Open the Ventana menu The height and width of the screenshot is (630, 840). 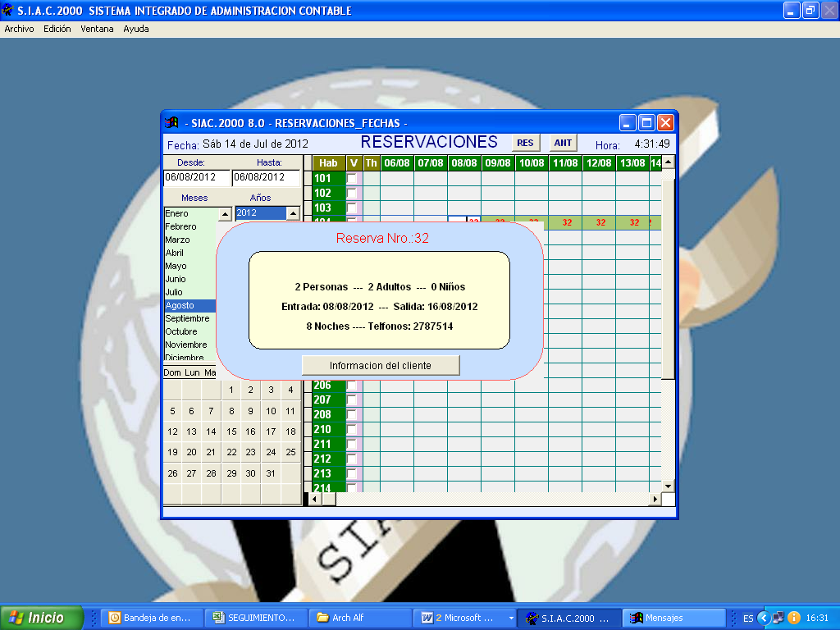pyautogui.click(x=97, y=29)
